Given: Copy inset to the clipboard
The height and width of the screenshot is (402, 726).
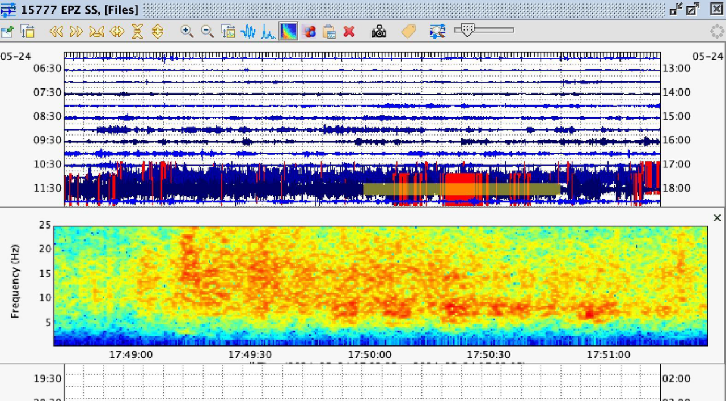Looking at the screenshot, I should coord(329,31).
